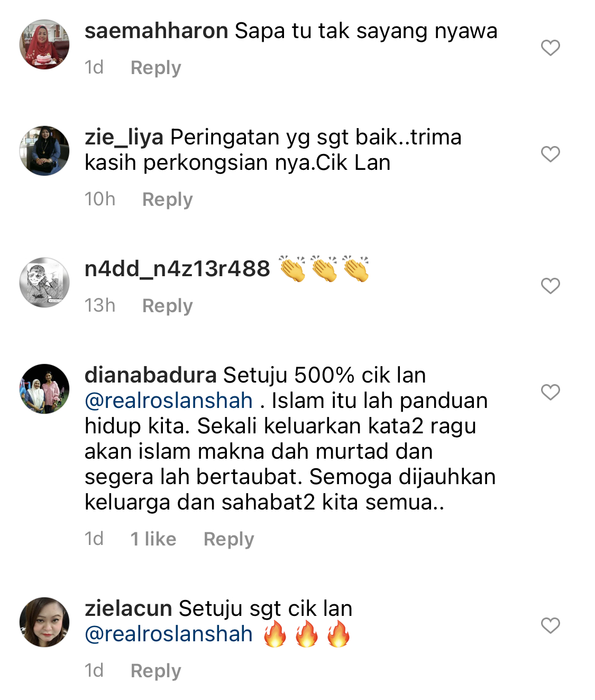This screenshot has width=595, height=700.
Task: Open username saemahharon's profile
Action: pyautogui.click(x=157, y=31)
